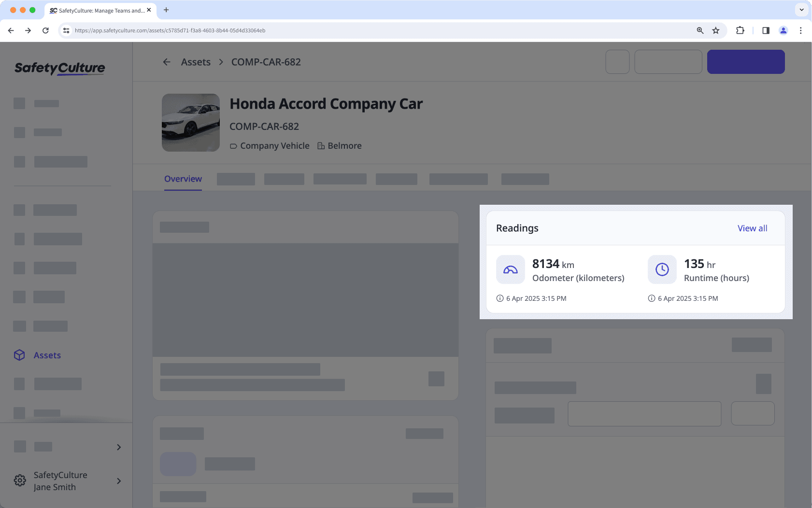Go to Assets breadcrumb link
This screenshot has width=812, height=508.
(196, 62)
